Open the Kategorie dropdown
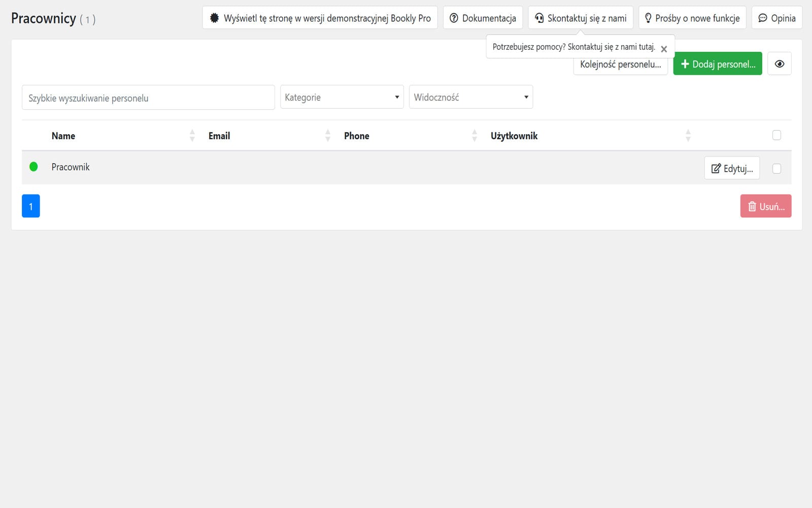The width and height of the screenshot is (812, 508). tap(342, 97)
